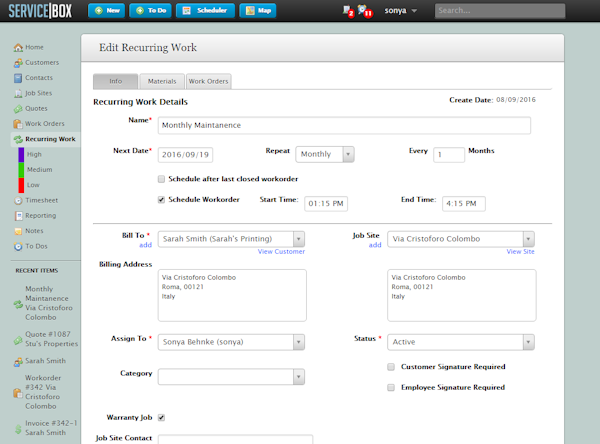600x444 pixels.
Task: Enable Employee Signature Required
Action: [x=391, y=388]
